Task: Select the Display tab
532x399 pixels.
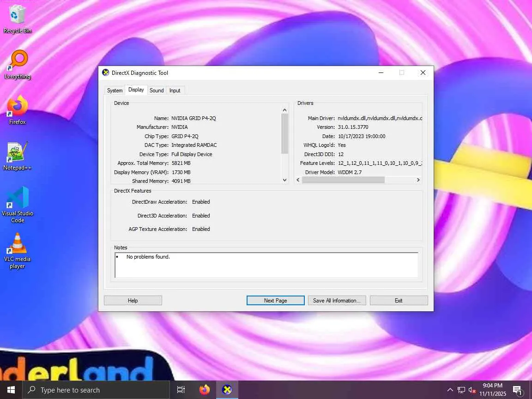Action: point(136,90)
